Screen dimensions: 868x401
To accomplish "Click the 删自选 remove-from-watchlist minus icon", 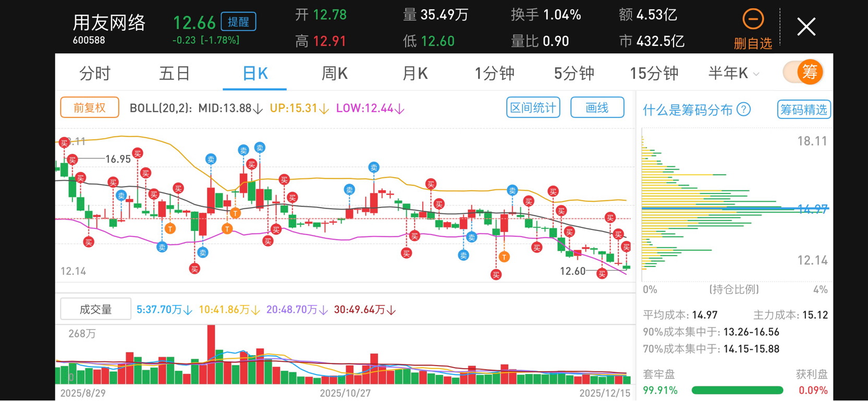I will pyautogui.click(x=753, y=20).
